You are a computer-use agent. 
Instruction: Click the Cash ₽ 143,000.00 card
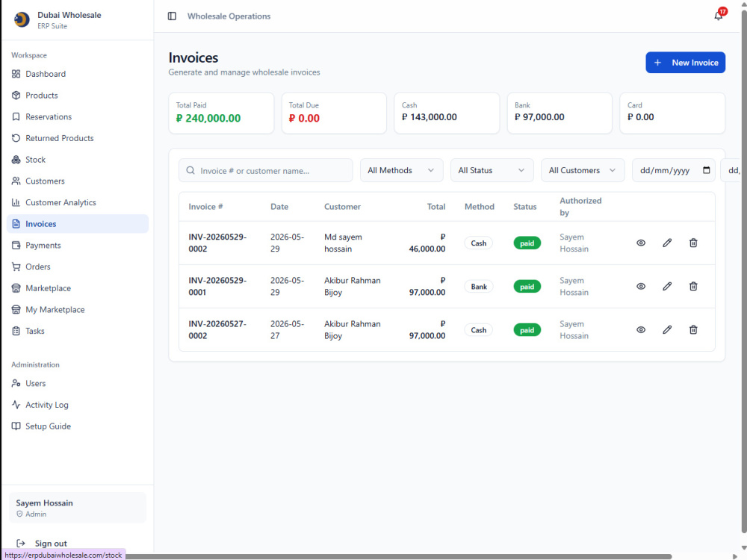[x=447, y=113]
